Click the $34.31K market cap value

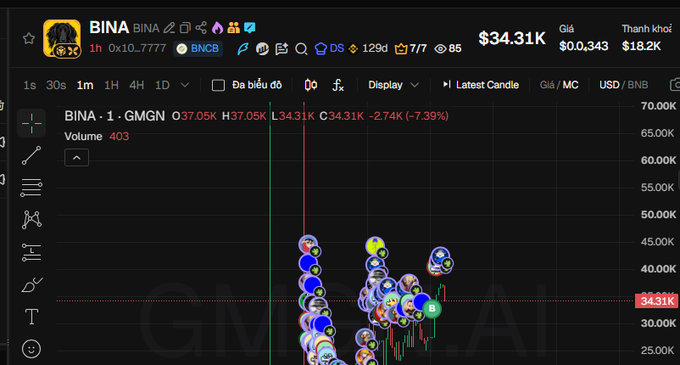coord(512,39)
